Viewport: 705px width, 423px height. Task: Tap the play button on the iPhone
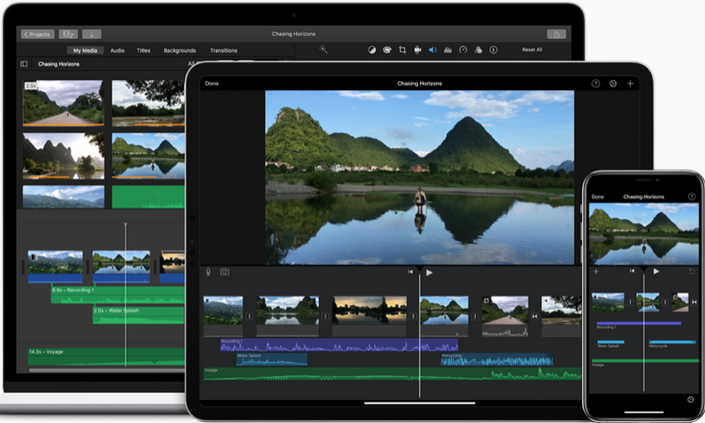[x=656, y=271]
